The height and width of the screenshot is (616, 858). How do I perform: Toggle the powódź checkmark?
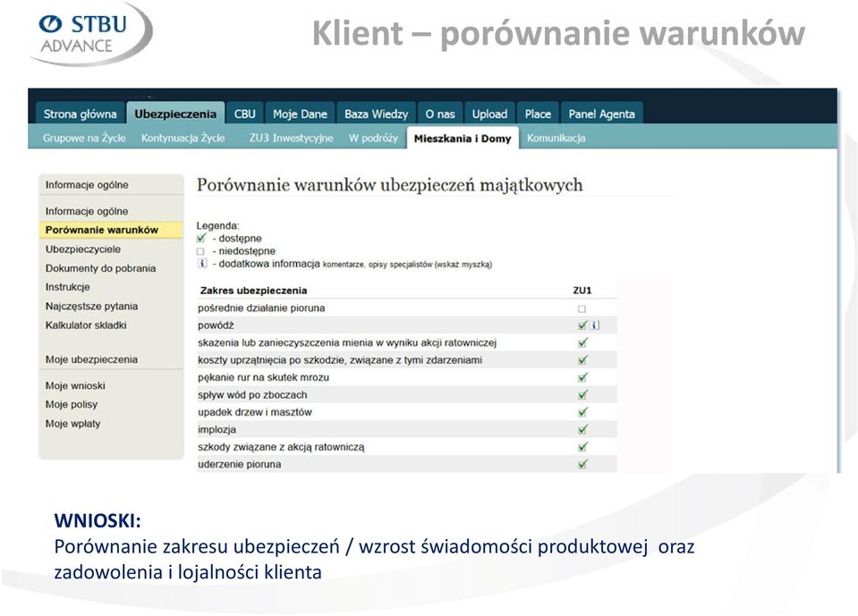(582, 325)
